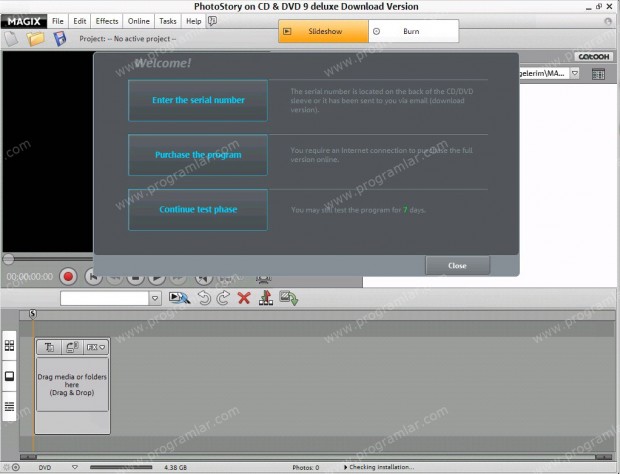
Task: Click Continue test phase button
Action: pos(198,210)
